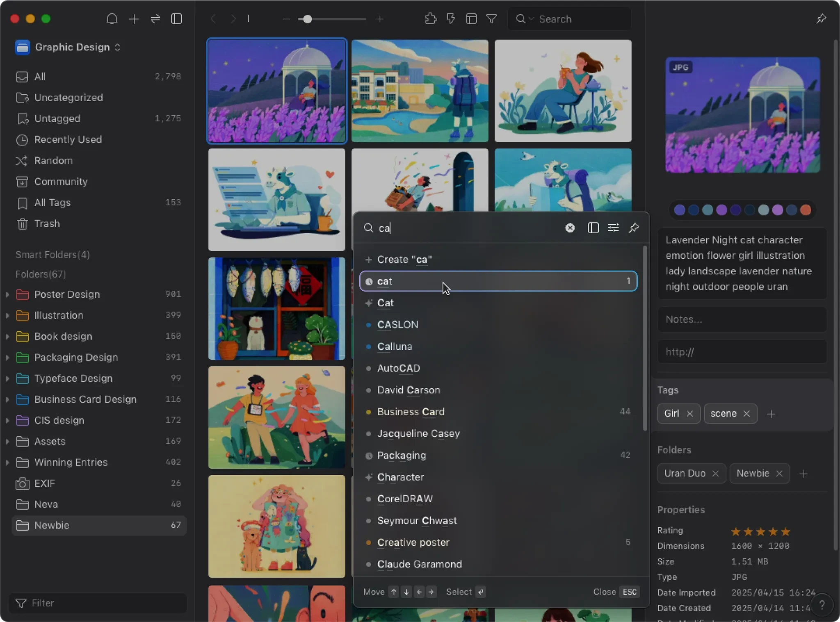Expand the Illustration folder
The width and height of the screenshot is (840, 622).
coord(7,315)
